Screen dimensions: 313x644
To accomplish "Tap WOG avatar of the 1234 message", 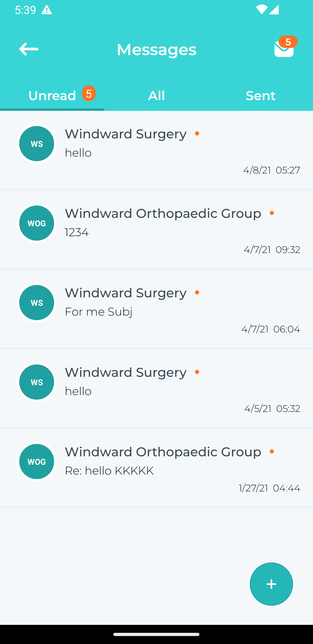I will click(37, 223).
